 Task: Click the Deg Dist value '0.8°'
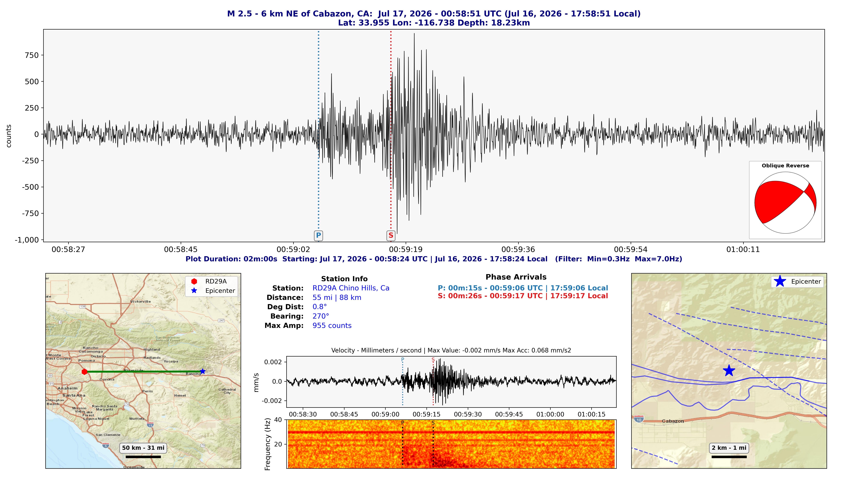click(319, 307)
